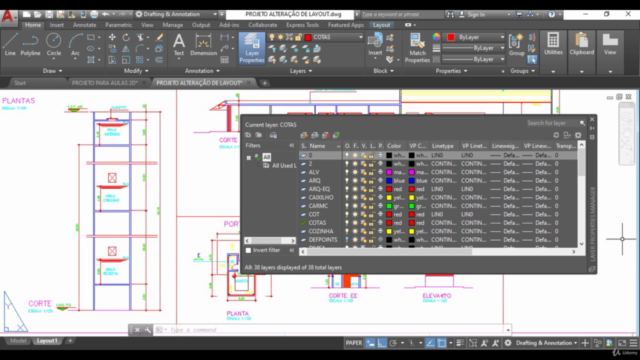Image resolution: width=640 pixels, height=360 pixels.
Task: Change color swatch of layer CARMC
Action: (389, 206)
